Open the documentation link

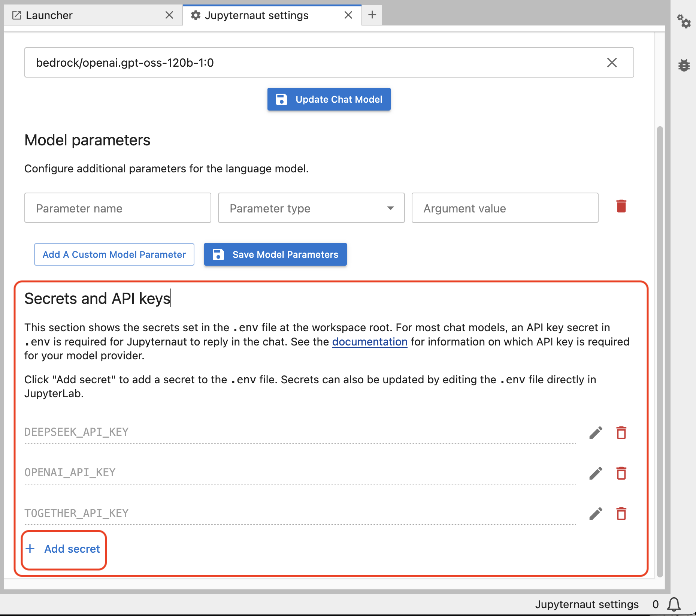click(370, 342)
